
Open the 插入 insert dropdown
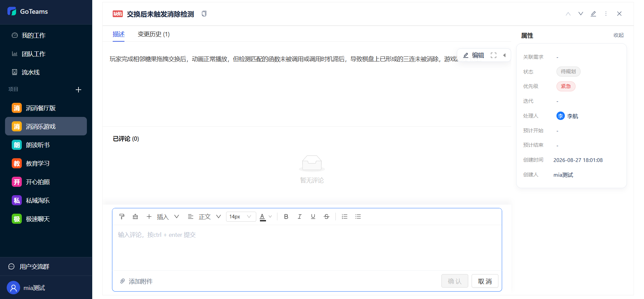click(x=163, y=217)
